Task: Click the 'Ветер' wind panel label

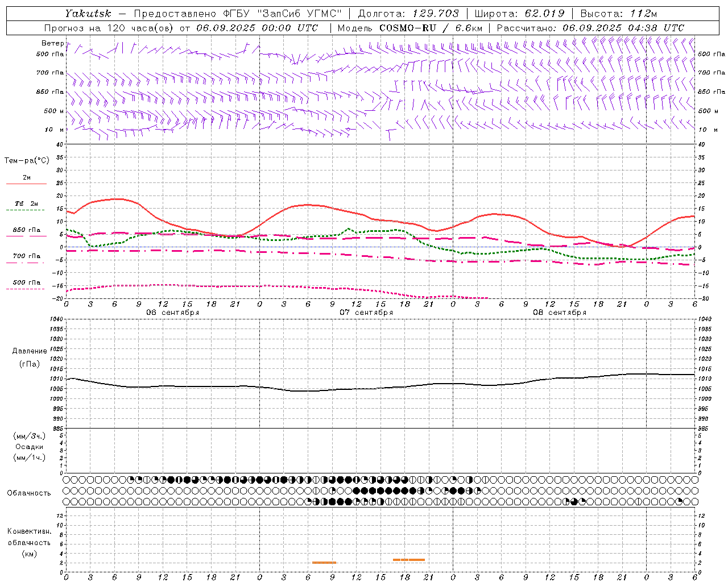Action: pyautogui.click(x=52, y=43)
